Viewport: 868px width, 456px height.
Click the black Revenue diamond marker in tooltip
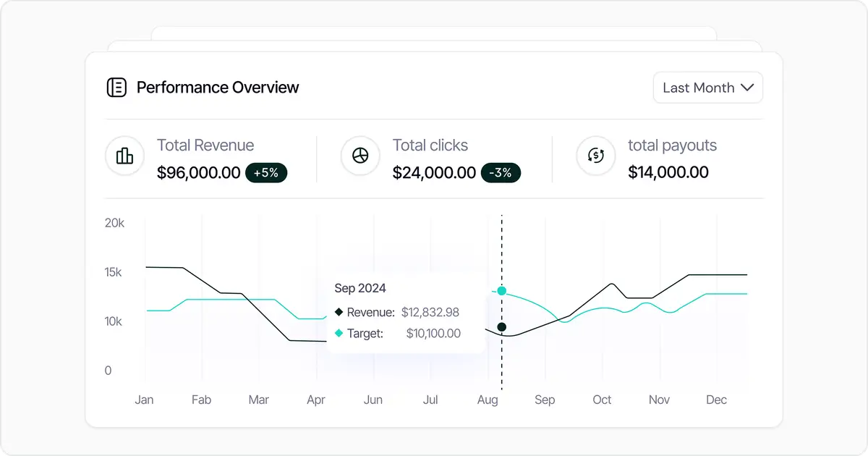point(339,311)
